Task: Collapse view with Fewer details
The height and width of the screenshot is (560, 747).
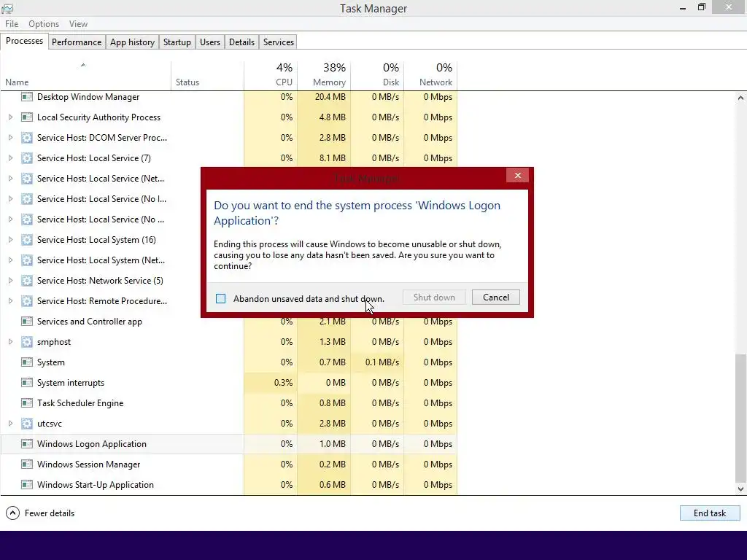Action: pos(40,513)
